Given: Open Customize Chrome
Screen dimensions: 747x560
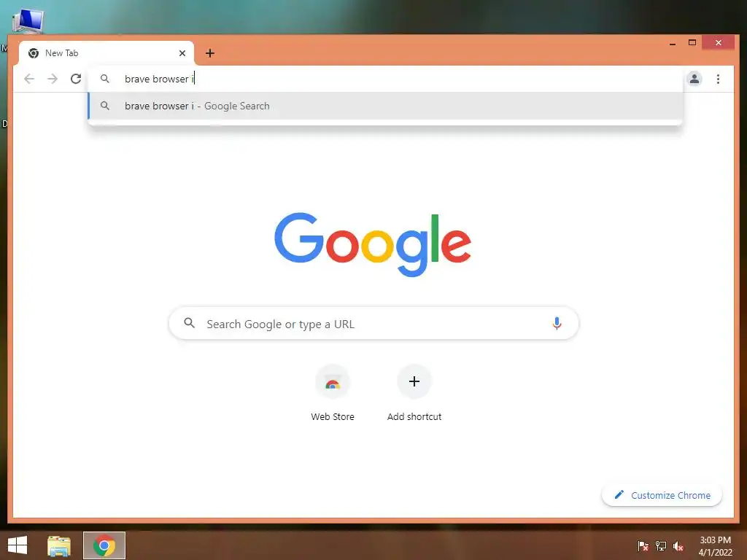Looking at the screenshot, I should pos(662,495).
